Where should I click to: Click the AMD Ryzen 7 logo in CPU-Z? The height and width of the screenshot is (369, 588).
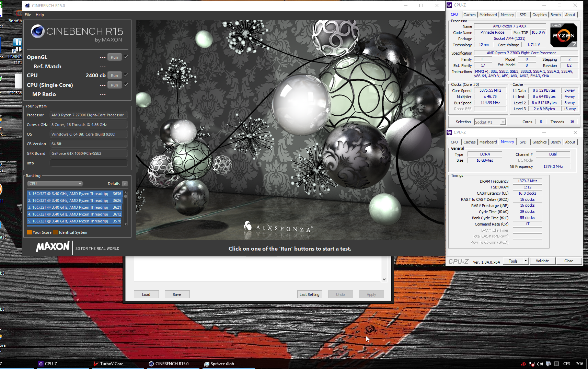(564, 35)
